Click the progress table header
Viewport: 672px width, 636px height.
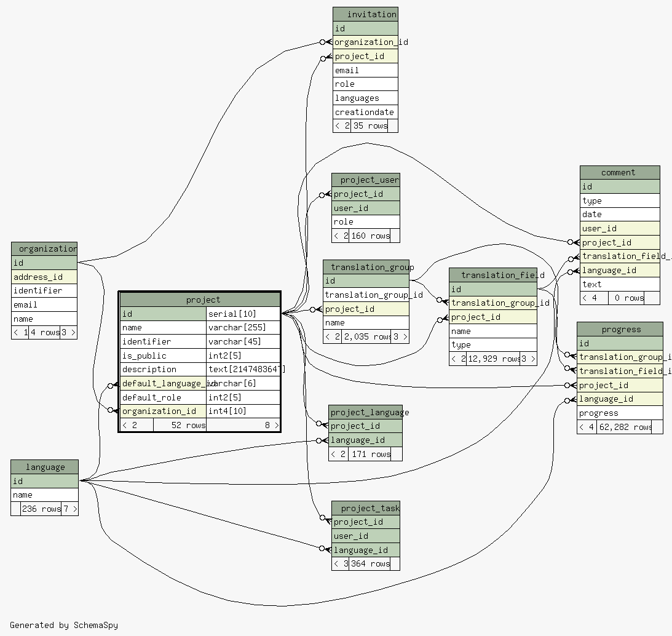[x=620, y=329]
